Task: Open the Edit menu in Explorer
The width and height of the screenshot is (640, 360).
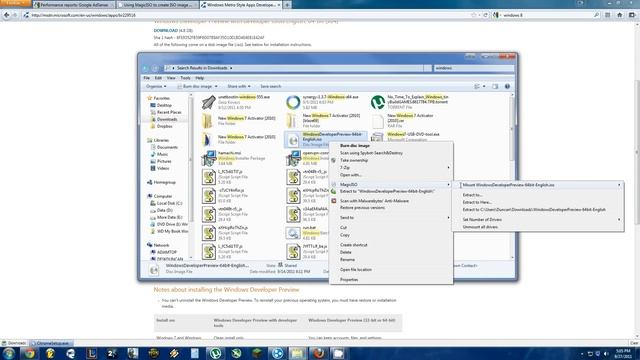Action: pyautogui.click(x=158, y=78)
